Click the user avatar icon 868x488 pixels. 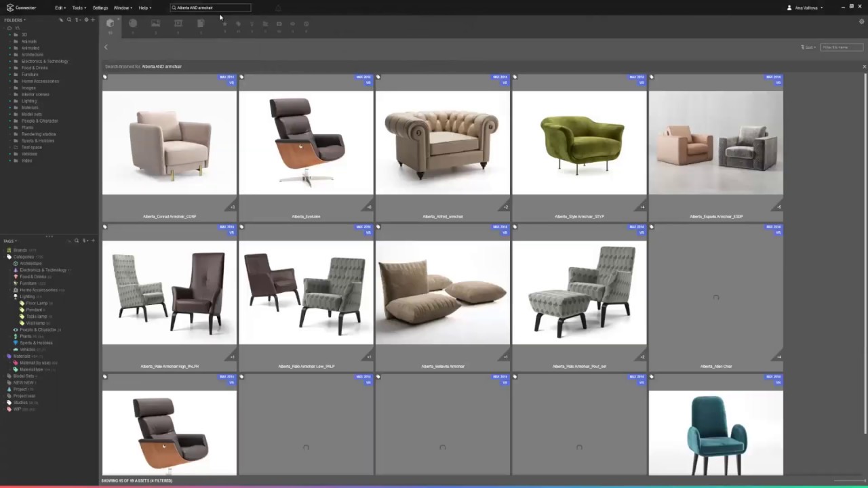(x=789, y=7)
